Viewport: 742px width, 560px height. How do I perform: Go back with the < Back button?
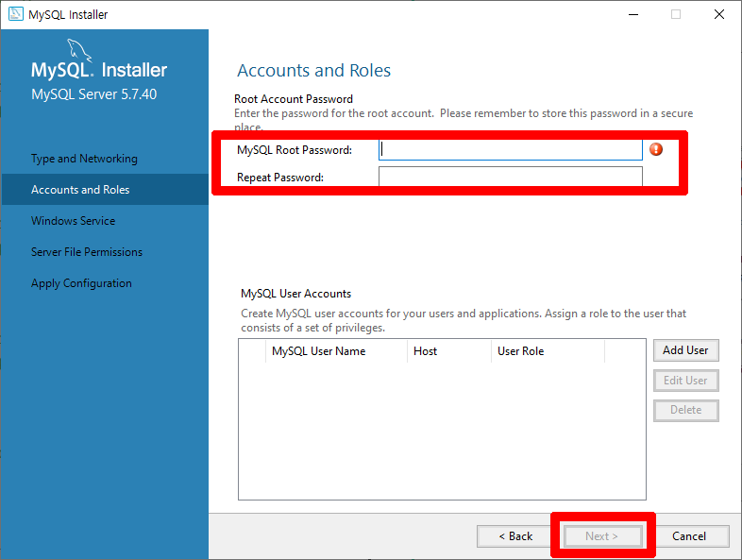[x=514, y=536]
